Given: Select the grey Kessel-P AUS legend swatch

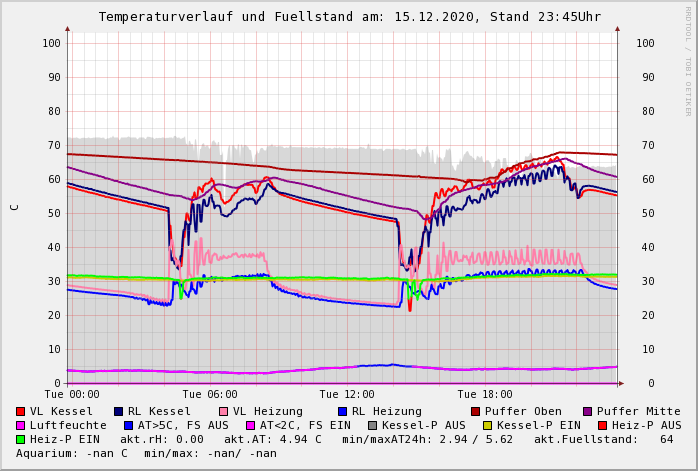Looking at the screenshot, I should 370,425.
